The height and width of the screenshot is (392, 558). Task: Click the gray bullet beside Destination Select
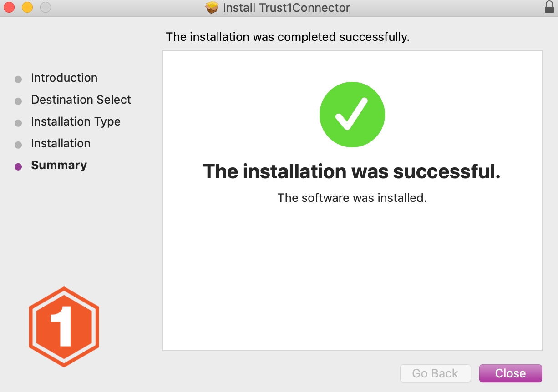pos(18,101)
